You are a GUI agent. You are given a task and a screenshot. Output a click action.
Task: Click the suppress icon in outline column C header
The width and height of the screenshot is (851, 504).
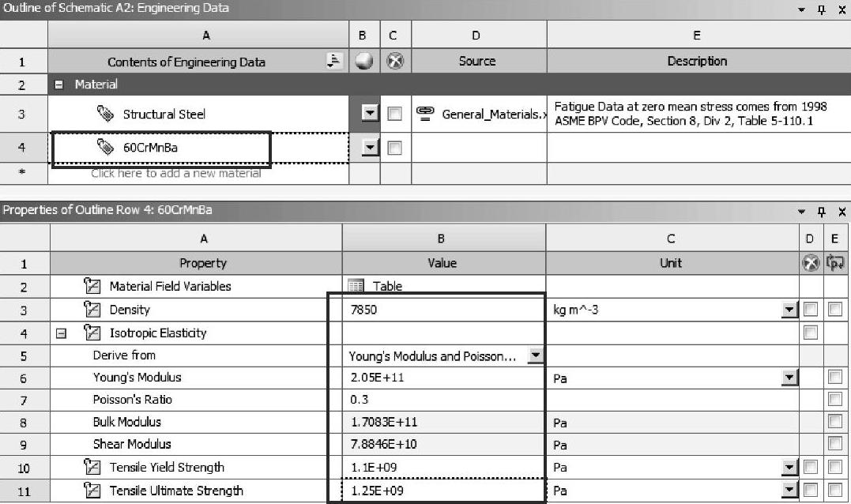coord(395,62)
